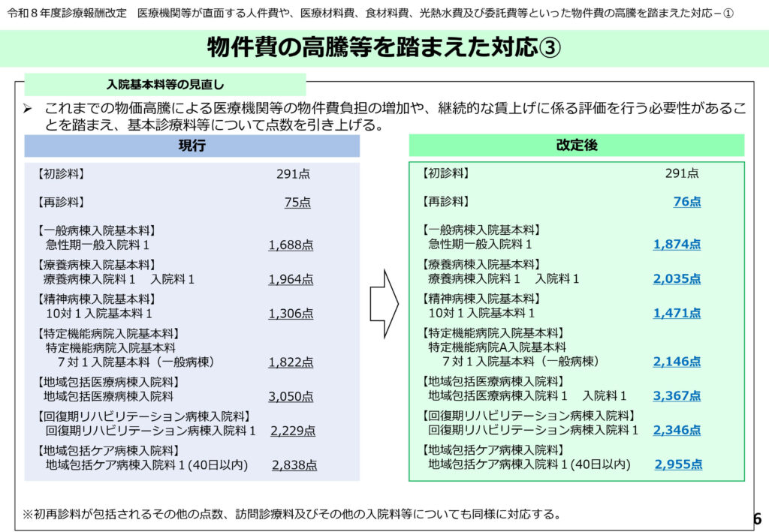Open the 2,035点 revised 療養病棟 value
This screenshot has width=769, height=532.
pyautogui.click(x=677, y=278)
